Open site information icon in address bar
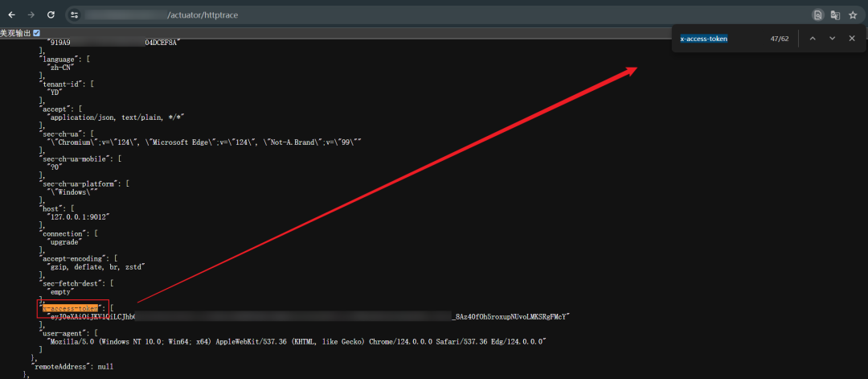Viewport: 868px width, 379px height. point(74,14)
